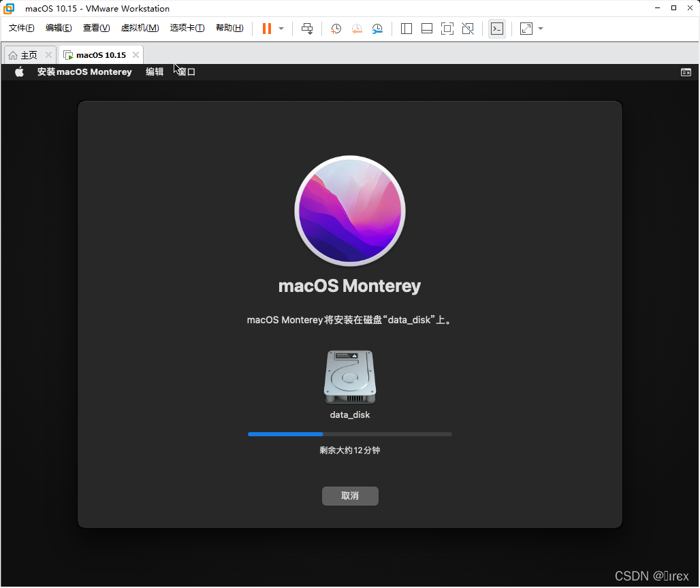700x588 pixels.
Task: Open the guest's 窗口 menu
Action: [x=187, y=72]
